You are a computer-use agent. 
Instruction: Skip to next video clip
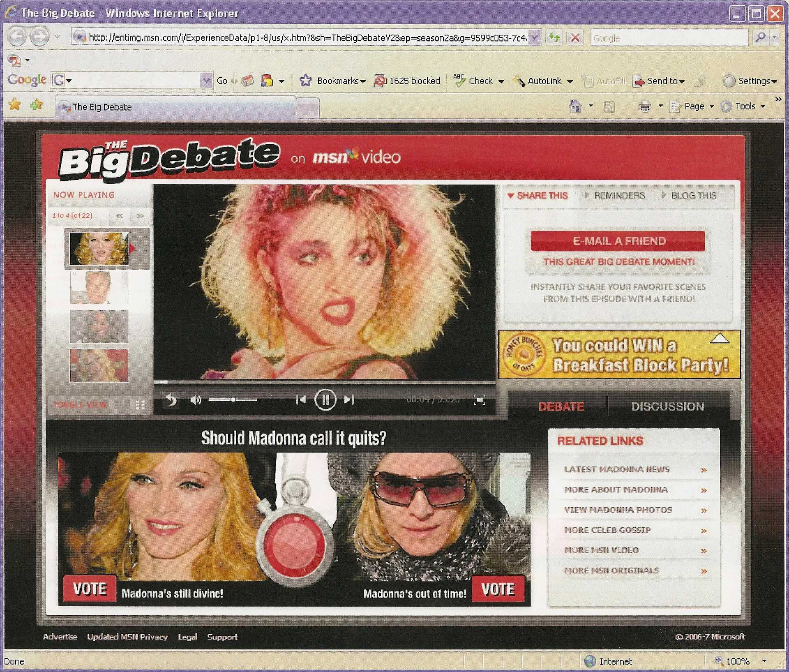point(349,400)
